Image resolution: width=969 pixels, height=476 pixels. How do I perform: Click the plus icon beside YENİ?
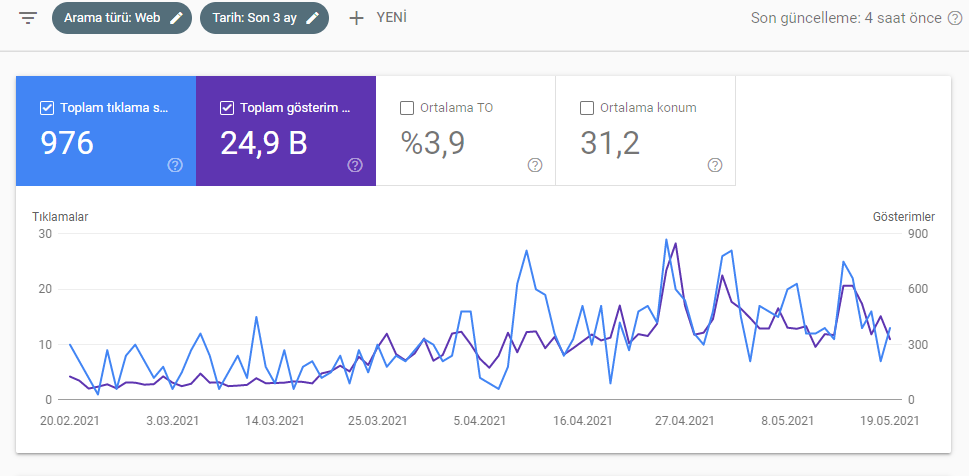pos(357,18)
